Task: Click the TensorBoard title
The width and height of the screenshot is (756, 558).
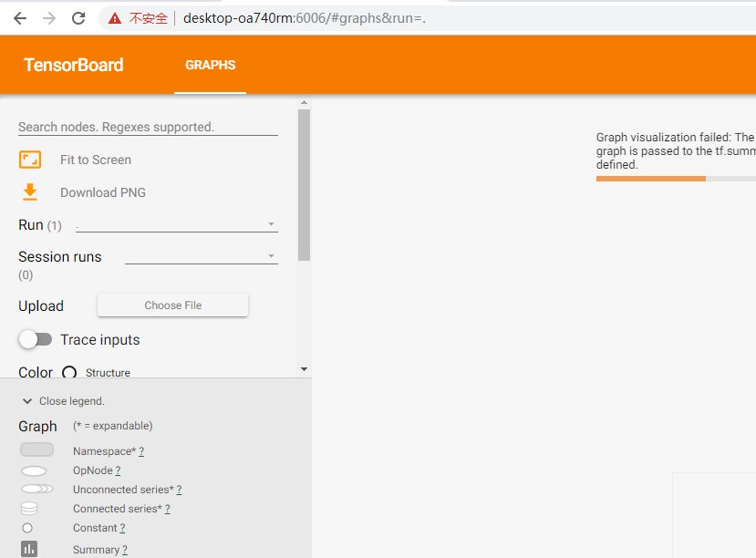Action: [74, 65]
